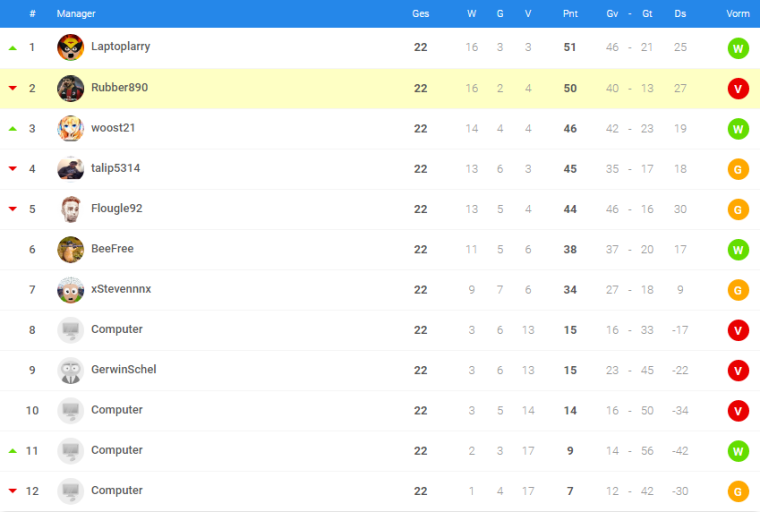Click the green up arrow at rank 11
Image resolution: width=760 pixels, height=512 pixels.
click(x=13, y=451)
